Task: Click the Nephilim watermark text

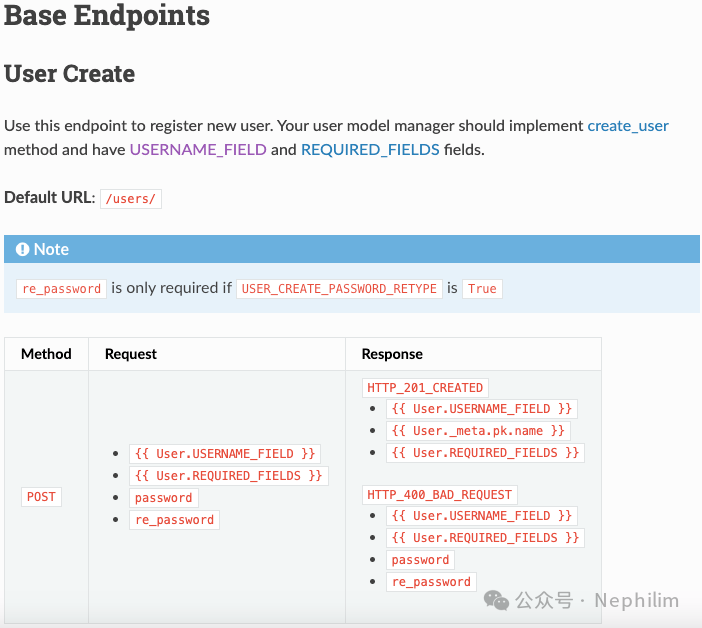Action: pos(636,601)
